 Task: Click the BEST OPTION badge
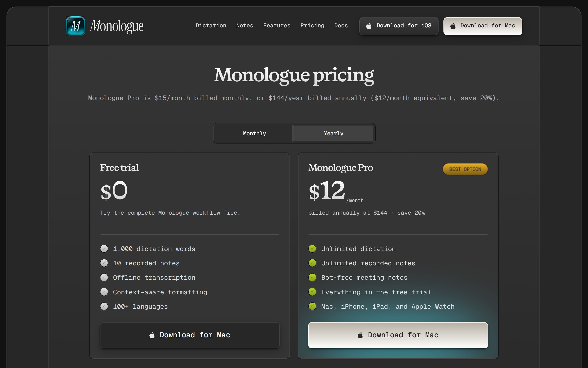point(465,169)
